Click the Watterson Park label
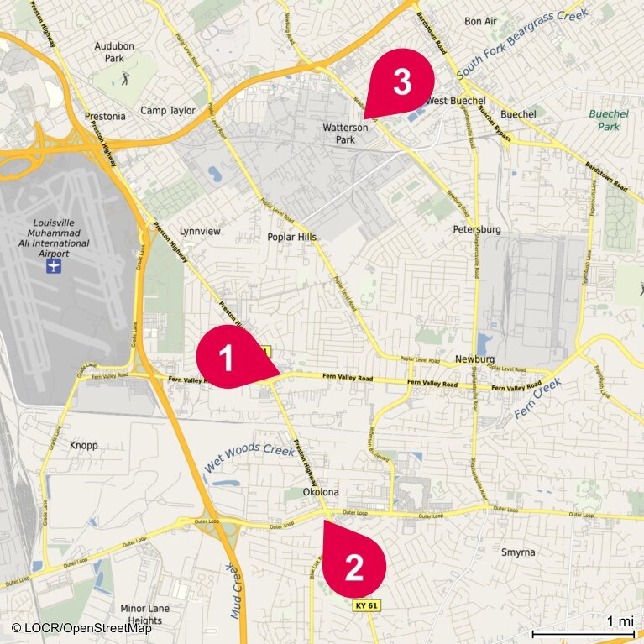 tap(345, 134)
